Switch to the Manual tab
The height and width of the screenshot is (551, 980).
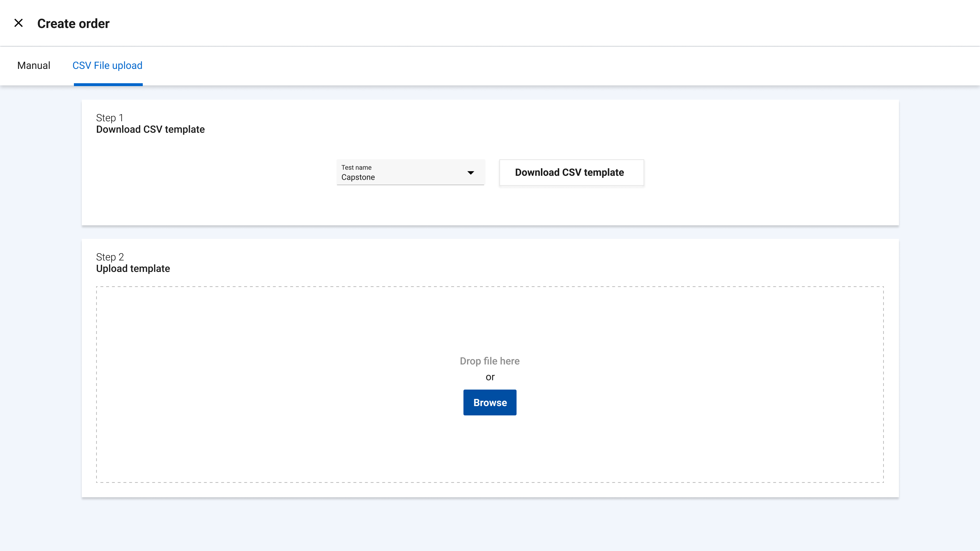coord(33,65)
